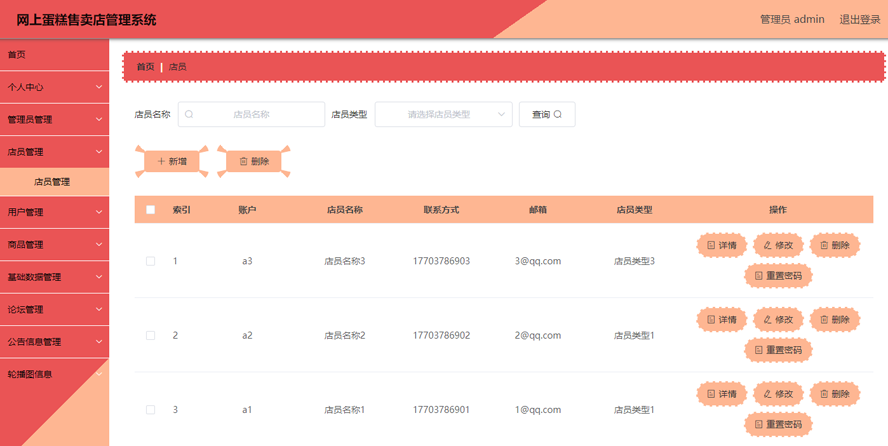
Task: Expand the 用户管理 sidebar menu chevron
Action: [x=99, y=212]
